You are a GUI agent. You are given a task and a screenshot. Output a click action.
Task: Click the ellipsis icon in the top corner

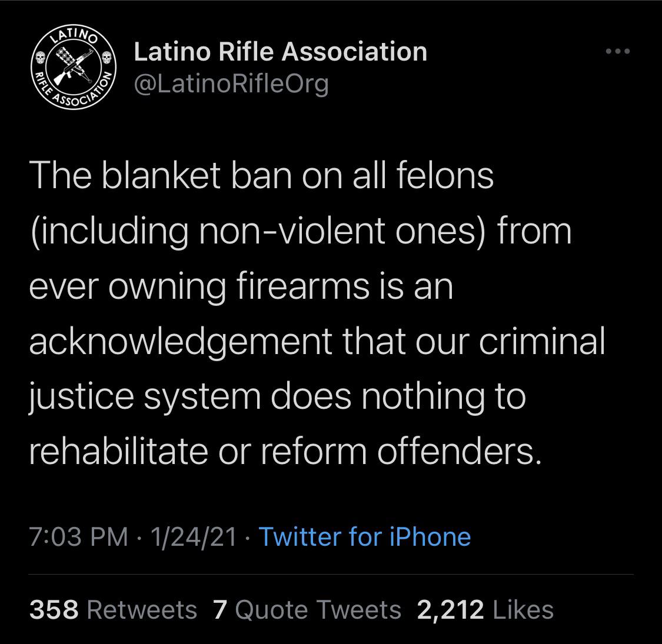click(x=617, y=51)
